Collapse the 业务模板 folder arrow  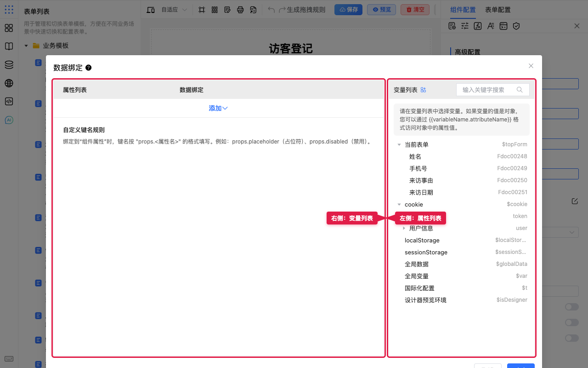[26, 46]
